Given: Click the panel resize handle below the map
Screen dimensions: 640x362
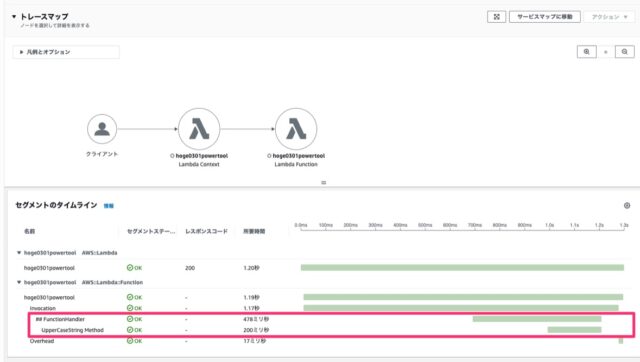Looking at the screenshot, I should (x=324, y=182).
